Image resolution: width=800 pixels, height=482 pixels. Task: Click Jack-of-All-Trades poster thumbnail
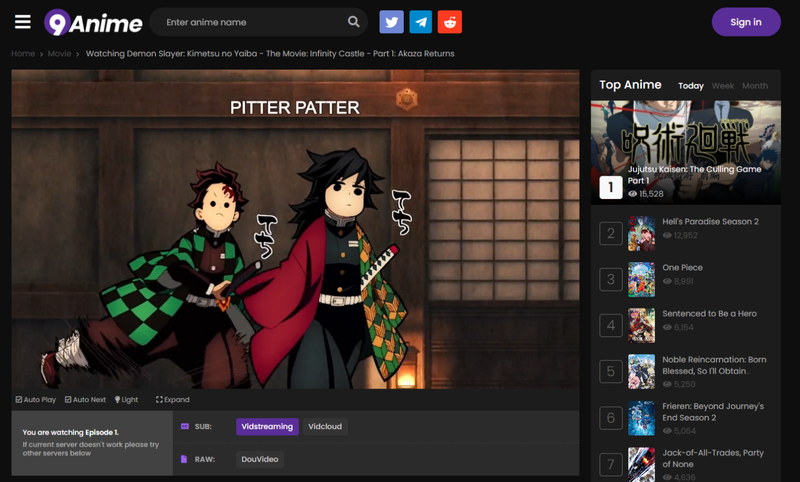pyautogui.click(x=641, y=465)
